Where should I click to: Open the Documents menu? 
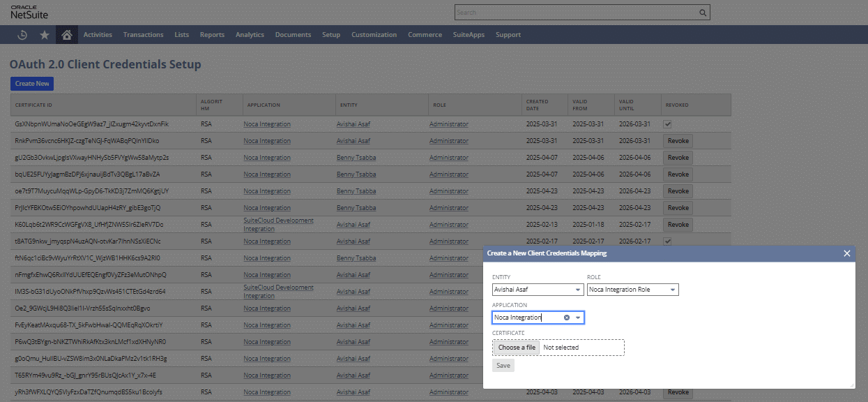pyautogui.click(x=293, y=35)
